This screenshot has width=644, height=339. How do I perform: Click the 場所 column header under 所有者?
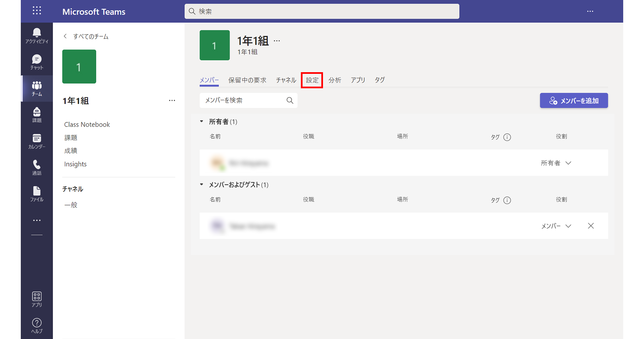pyautogui.click(x=402, y=136)
